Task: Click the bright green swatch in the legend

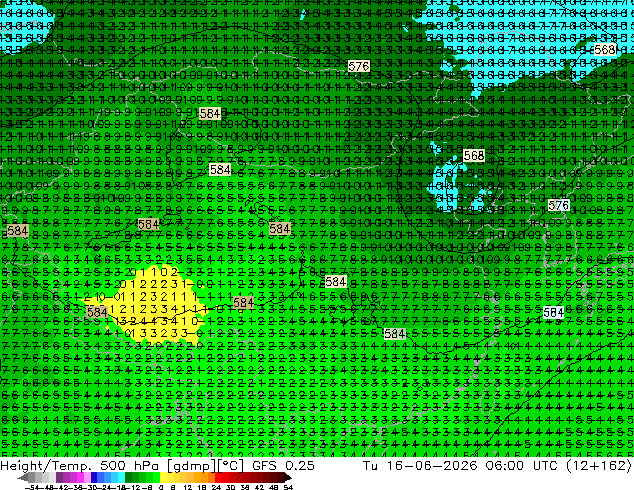Action: point(156,478)
